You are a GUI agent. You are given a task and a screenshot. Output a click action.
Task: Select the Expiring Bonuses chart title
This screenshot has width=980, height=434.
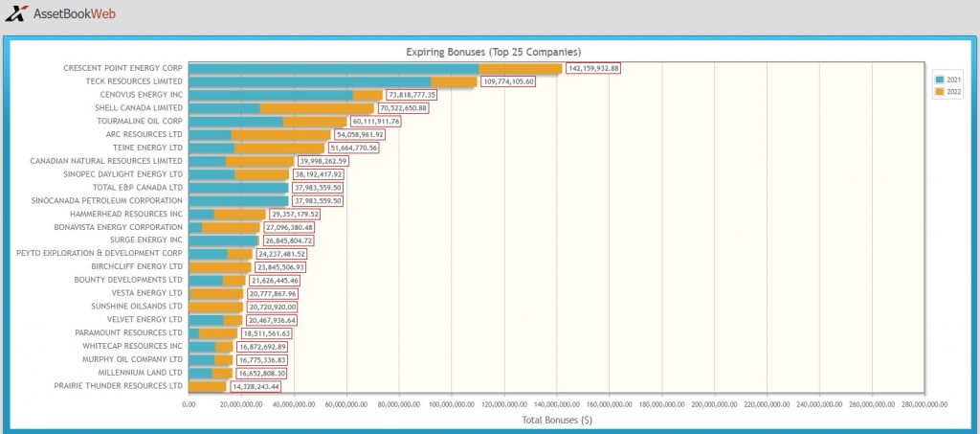[x=494, y=52]
